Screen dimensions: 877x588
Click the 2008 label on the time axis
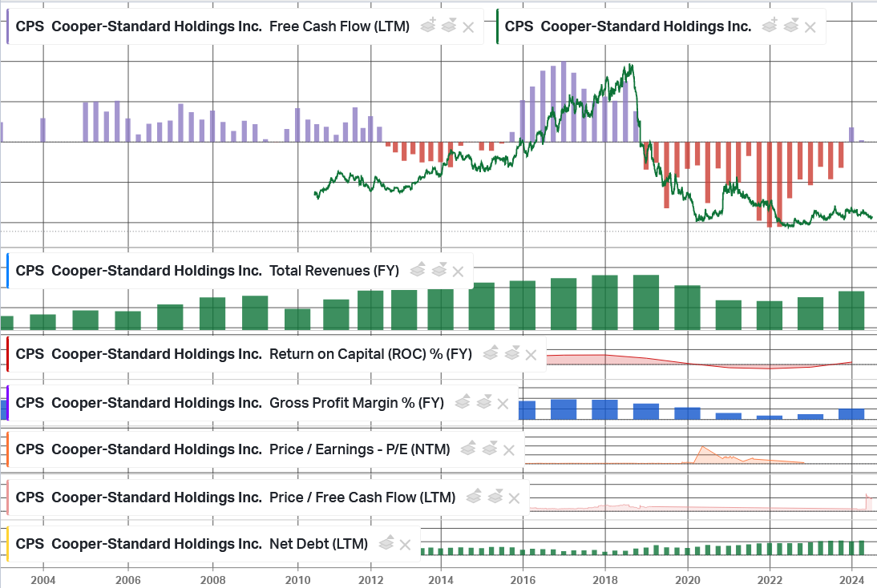click(x=213, y=580)
